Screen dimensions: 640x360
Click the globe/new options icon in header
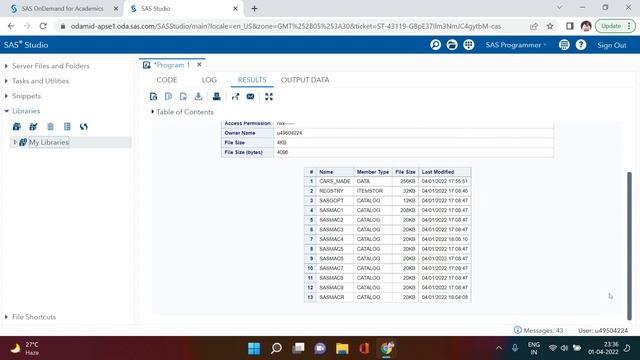[x=469, y=45]
